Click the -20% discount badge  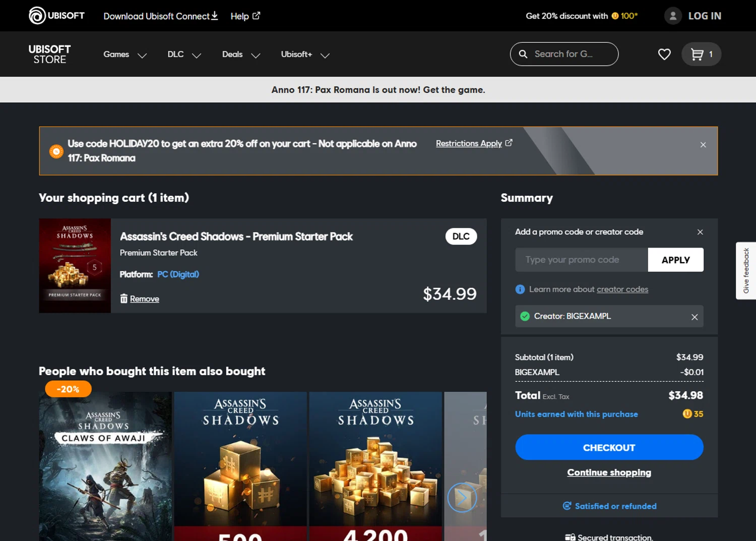68,389
